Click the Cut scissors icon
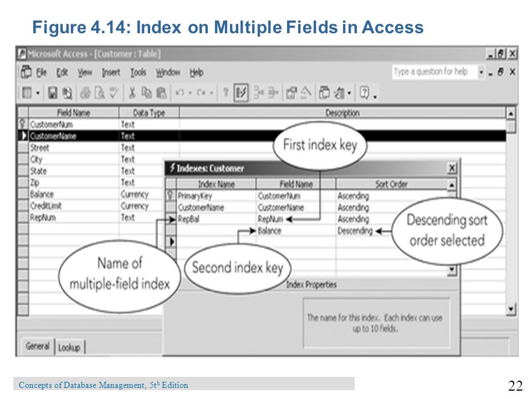 132,93
